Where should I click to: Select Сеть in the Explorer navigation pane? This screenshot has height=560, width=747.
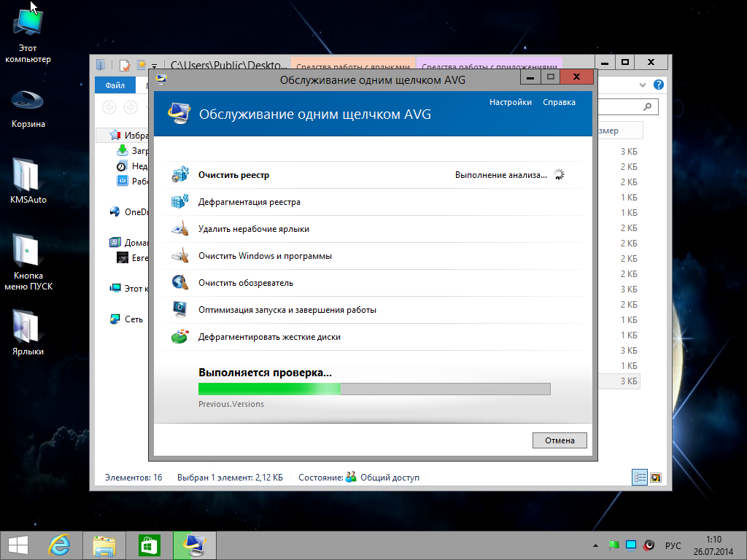click(127, 319)
